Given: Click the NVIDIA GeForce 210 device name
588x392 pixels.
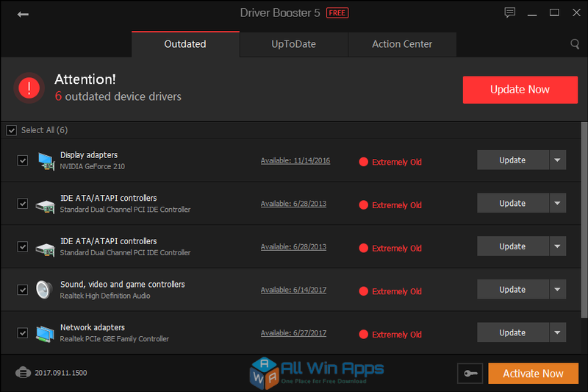Looking at the screenshot, I should [x=93, y=166].
